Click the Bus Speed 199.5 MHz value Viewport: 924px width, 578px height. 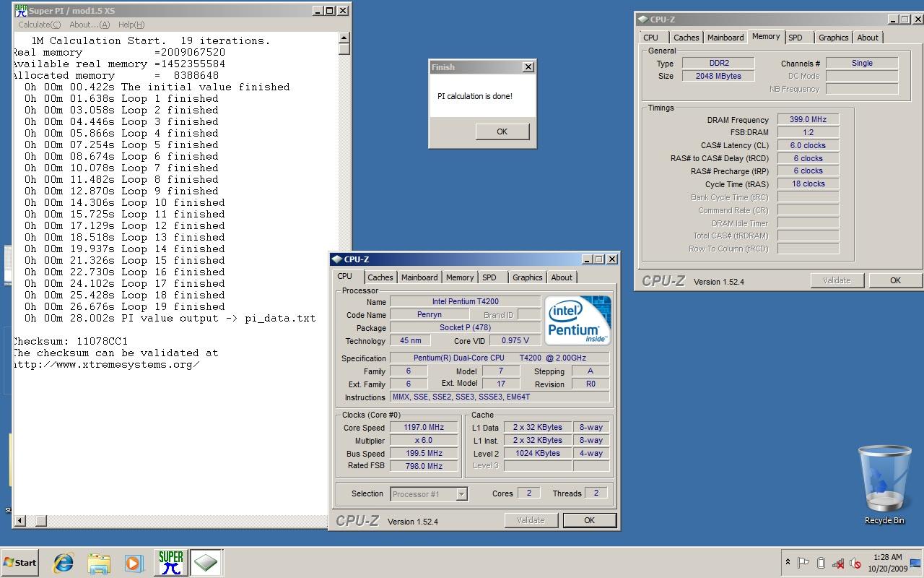424,453
